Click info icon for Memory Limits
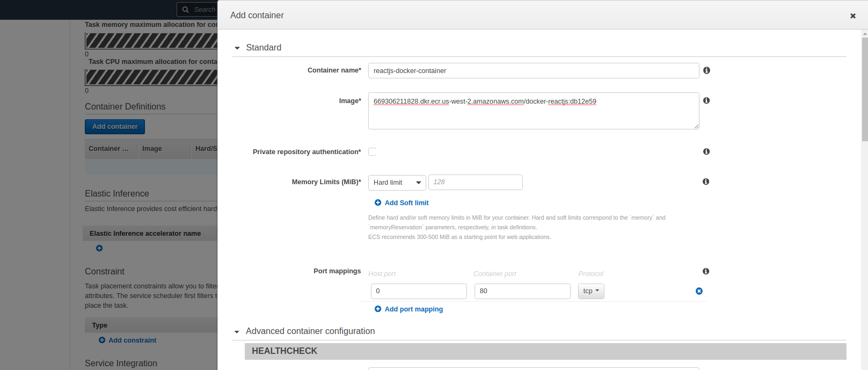Screen dimensions: 868x370 [706, 182]
